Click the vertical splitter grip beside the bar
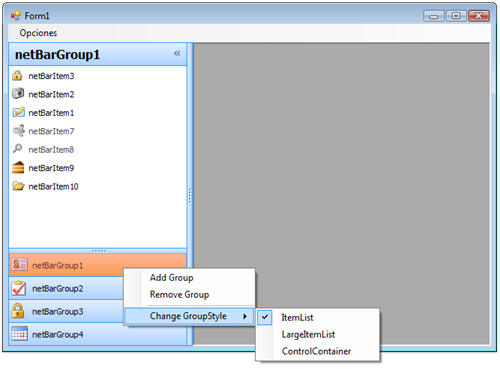 pyautogui.click(x=190, y=196)
